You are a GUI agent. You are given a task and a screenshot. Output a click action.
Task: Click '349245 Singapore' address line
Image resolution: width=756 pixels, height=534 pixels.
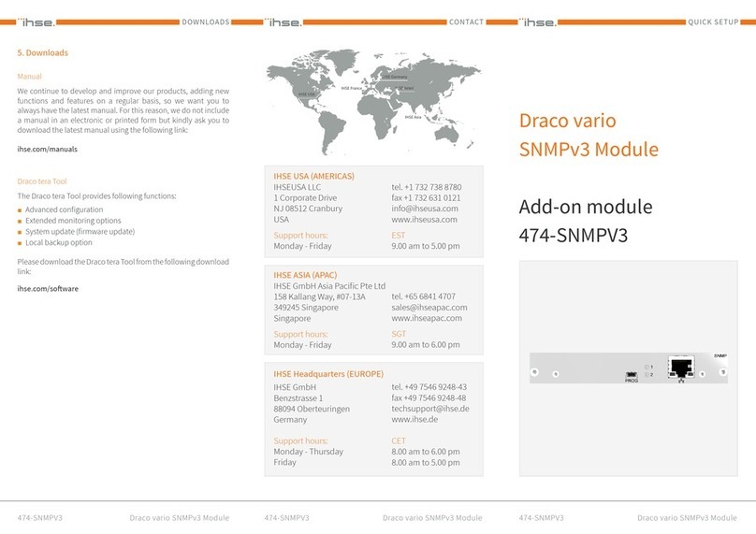point(306,307)
